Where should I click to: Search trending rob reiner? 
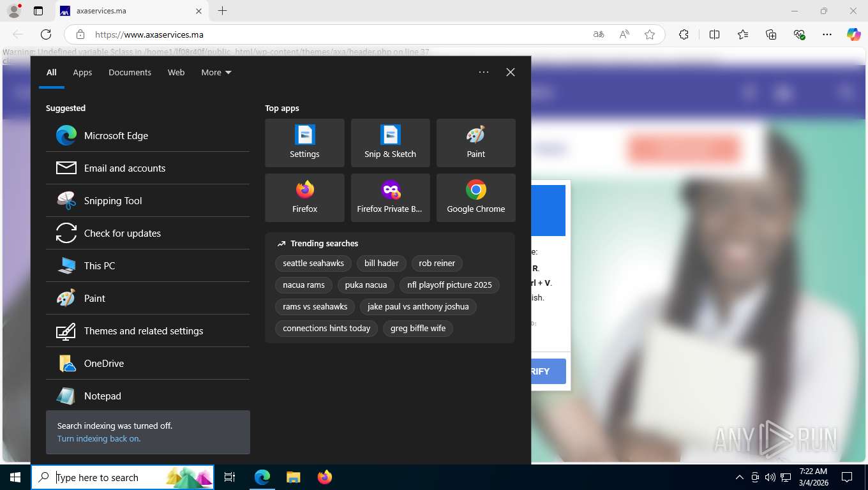pos(437,263)
